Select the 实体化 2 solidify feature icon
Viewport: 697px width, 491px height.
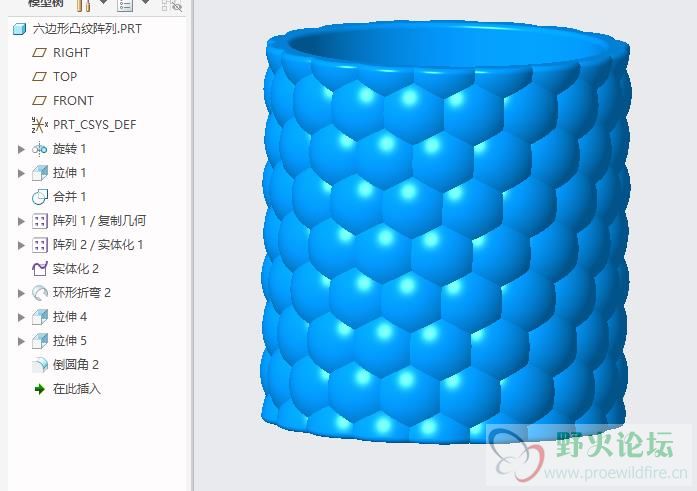pyautogui.click(x=40, y=269)
